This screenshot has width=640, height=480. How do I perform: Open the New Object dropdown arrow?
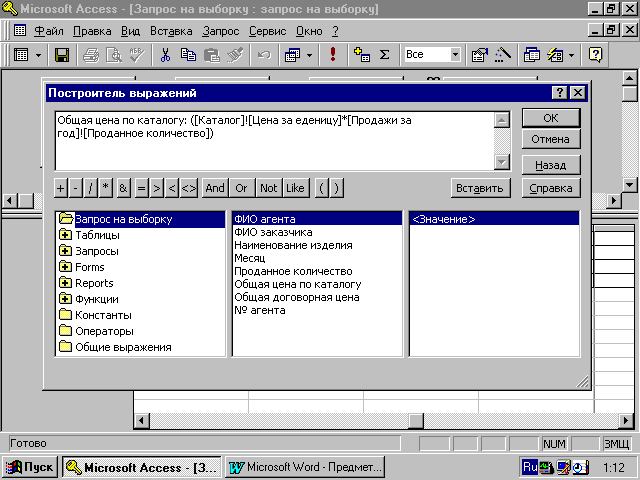point(571,55)
